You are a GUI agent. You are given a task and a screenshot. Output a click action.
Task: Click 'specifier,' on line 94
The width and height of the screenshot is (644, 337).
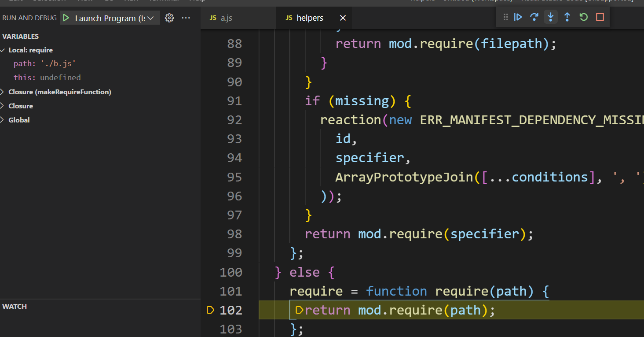[x=373, y=158]
